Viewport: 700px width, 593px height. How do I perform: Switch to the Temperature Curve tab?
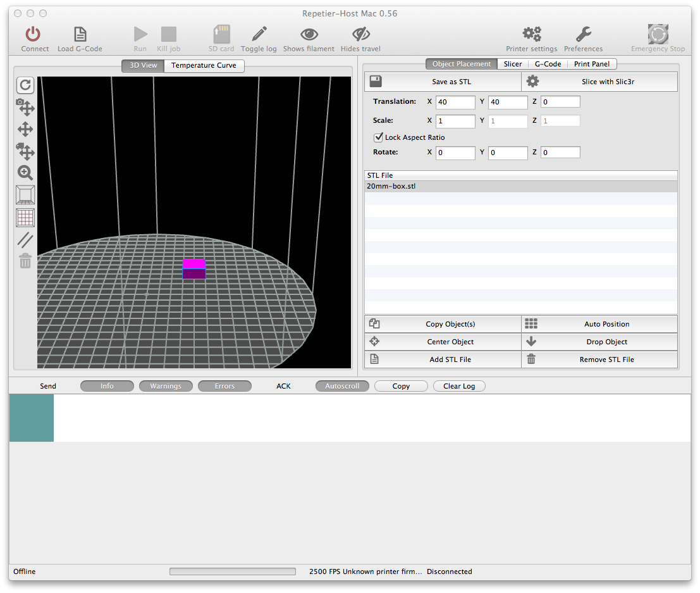[204, 65]
